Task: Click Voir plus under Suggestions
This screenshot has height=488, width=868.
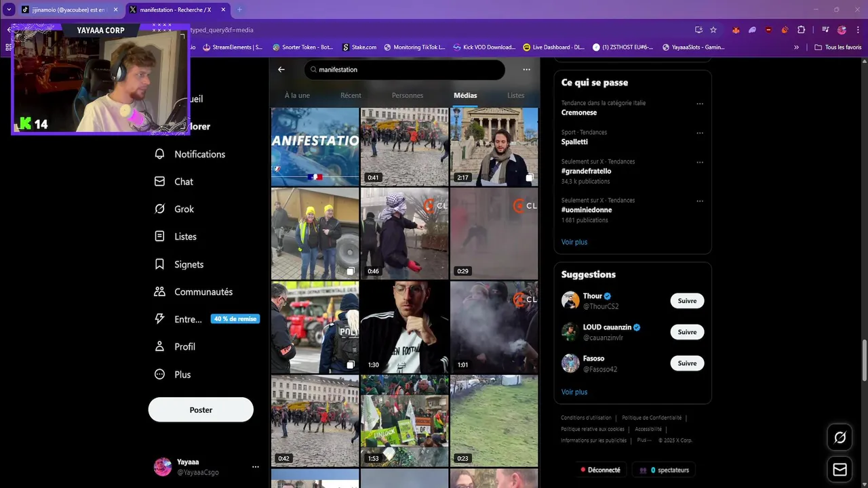Action: coord(574,392)
